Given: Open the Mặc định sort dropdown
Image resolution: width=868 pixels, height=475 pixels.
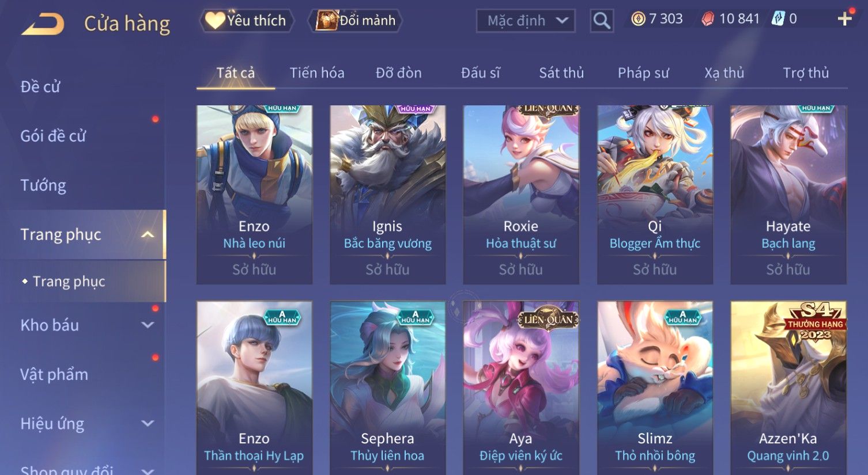Looking at the screenshot, I should click(526, 21).
